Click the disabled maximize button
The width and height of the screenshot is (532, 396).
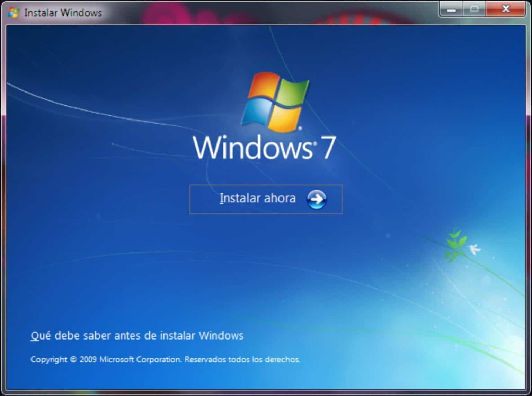474,10
